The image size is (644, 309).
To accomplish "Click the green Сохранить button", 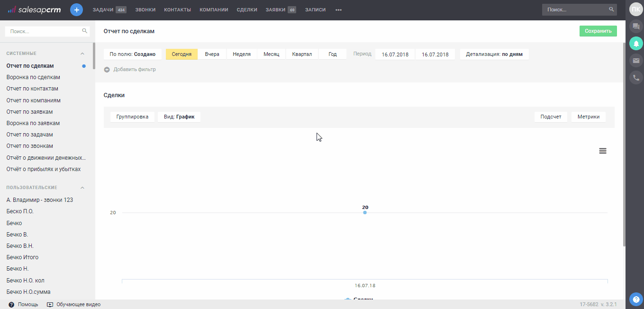I will point(598,31).
